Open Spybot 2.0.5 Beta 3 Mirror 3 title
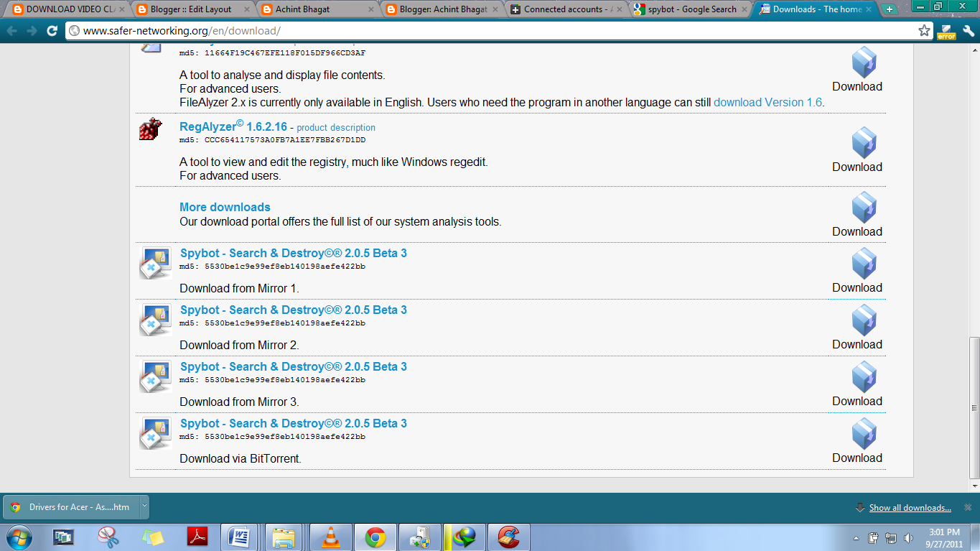Viewport: 980px width, 551px height. click(x=294, y=366)
